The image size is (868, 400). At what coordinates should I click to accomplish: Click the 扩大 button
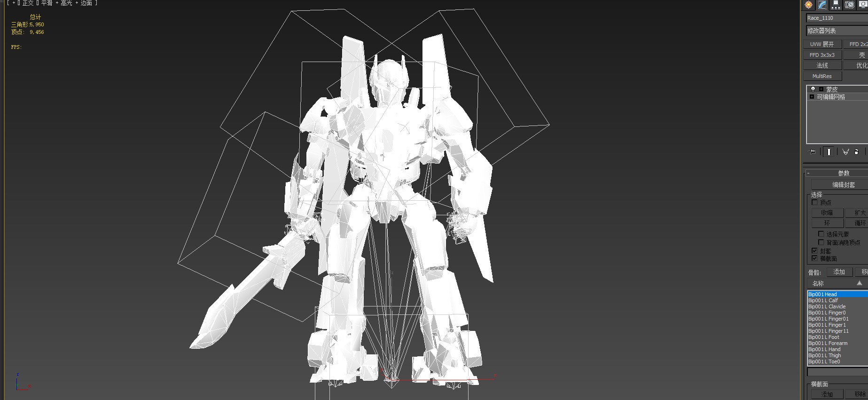pyautogui.click(x=857, y=213)
